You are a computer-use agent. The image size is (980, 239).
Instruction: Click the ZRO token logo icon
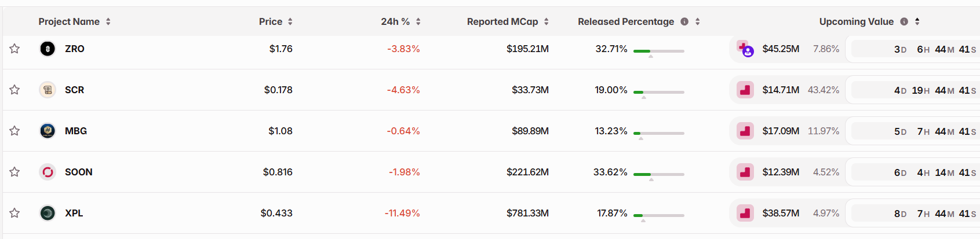click(48, 49)
